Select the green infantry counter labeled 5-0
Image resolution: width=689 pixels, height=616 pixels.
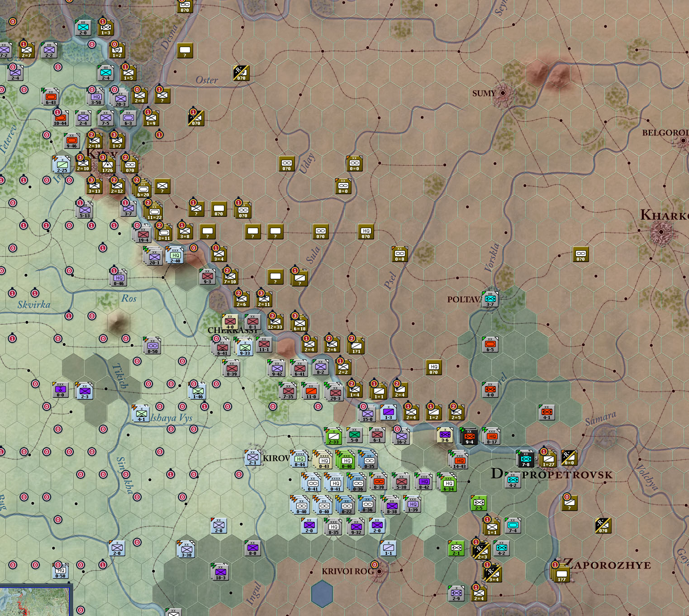(x=355, y=435)
